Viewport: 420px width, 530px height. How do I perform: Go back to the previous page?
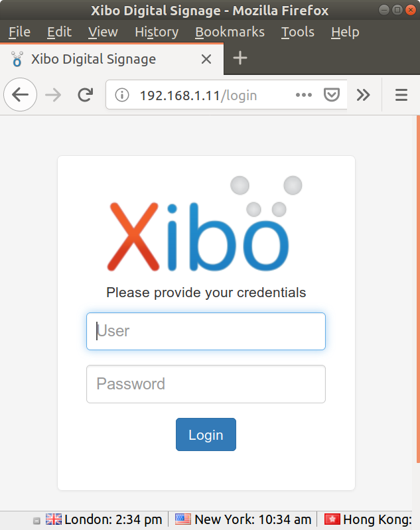click(x=21, y=95)
